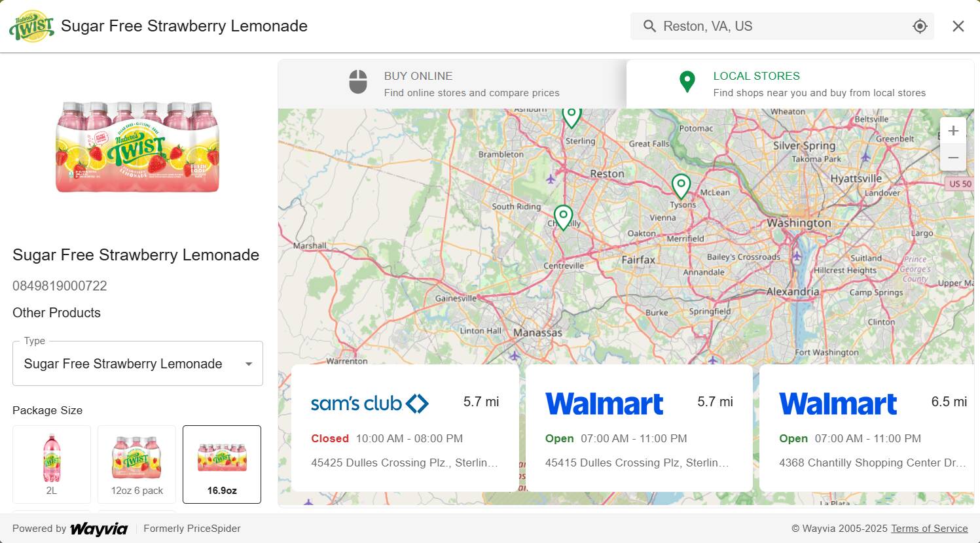Switch to the Local Stores tab
This screenshot has height=543, width=980.
click(x=800, y=84)
